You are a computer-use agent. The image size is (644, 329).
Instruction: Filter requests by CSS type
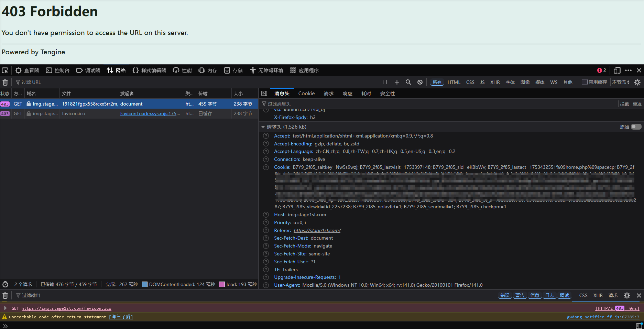[x=470, y=83]
